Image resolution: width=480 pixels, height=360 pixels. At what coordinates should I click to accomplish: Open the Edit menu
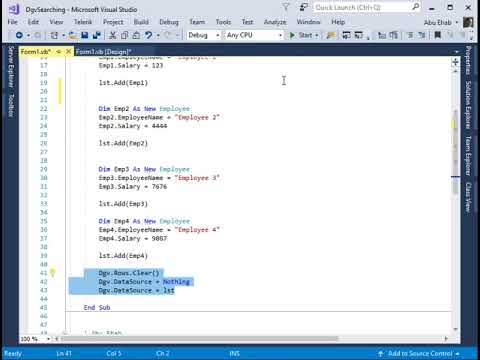33,22
